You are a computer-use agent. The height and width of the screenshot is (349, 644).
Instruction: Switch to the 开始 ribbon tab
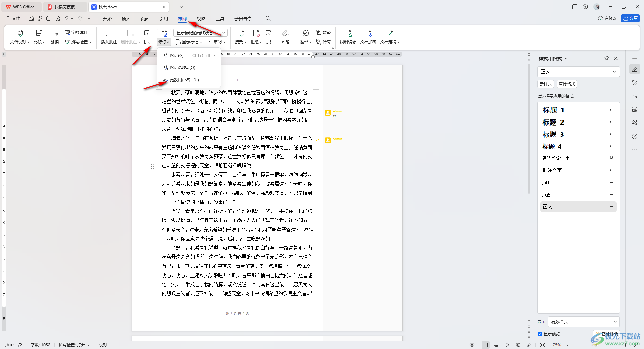107,19
